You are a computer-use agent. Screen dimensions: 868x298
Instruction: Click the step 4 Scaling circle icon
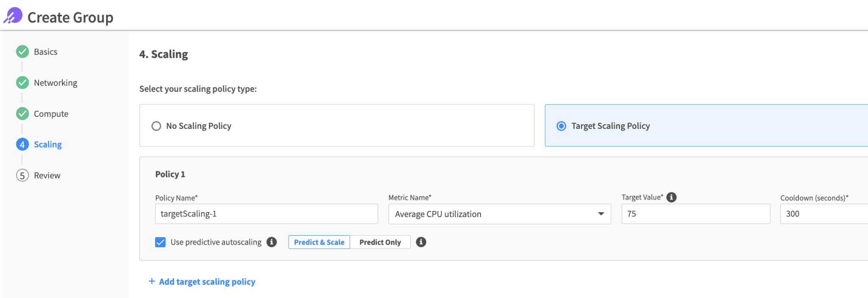click(22, 145)
